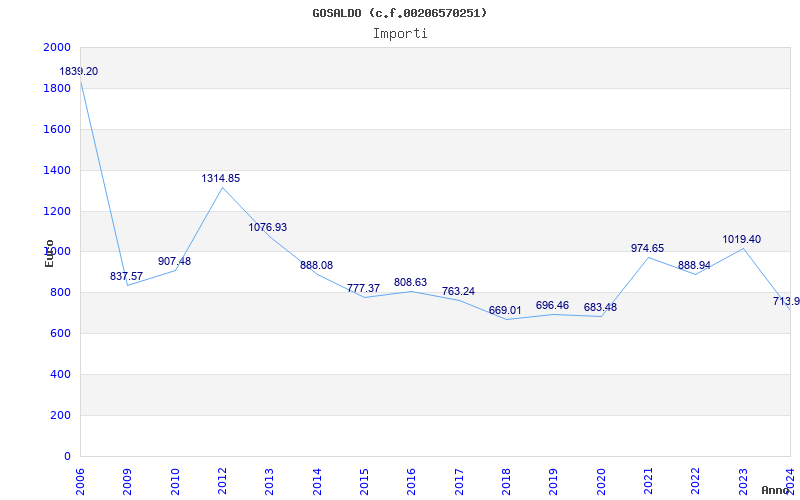The image size is (800, 500).
Task: Select the x-axis year 2013
Action: tap(269, 482)
